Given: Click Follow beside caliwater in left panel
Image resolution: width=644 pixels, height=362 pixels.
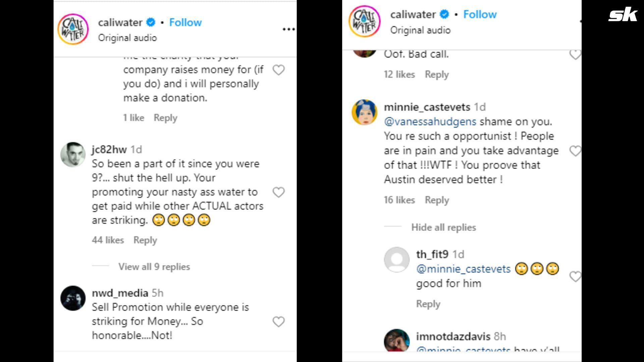Looking at the screenshot, I should [x=185, y=22].
